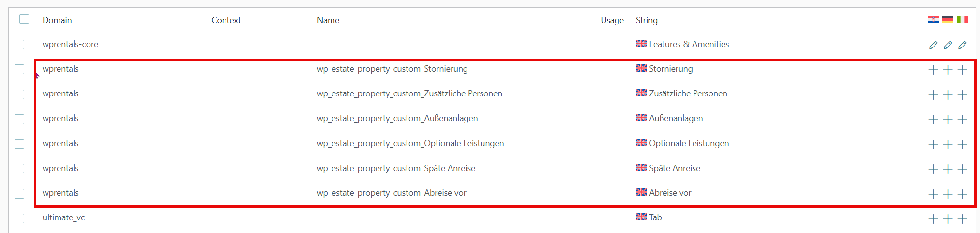The width and height of the screenshot is (980, 233).
Task: Select the wprentals-core row checkbox
Action: (x=19, y=45)
